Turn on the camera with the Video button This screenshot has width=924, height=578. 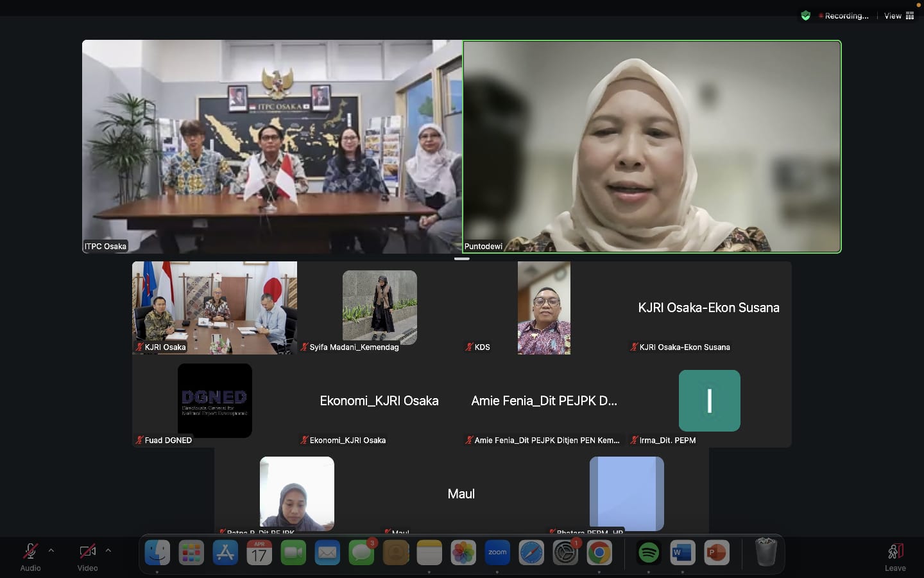tap(87, 556)
